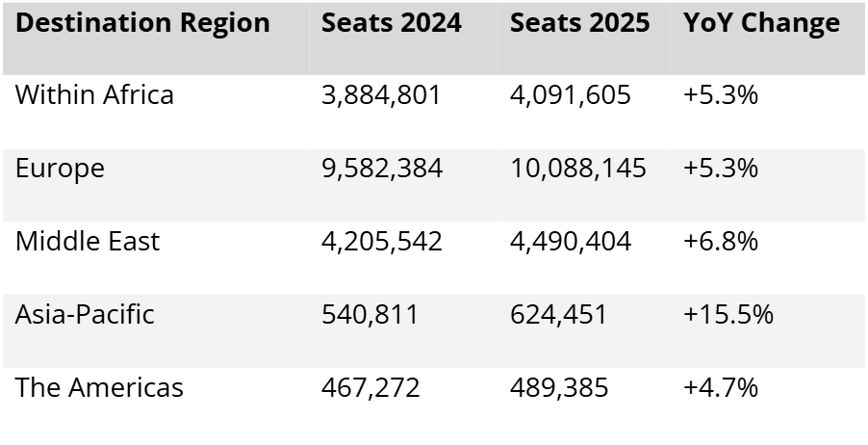The height and width of the screenshot is (445, 868).
Task: Click the 489,385 seats cell
Action: coord(559,388)
